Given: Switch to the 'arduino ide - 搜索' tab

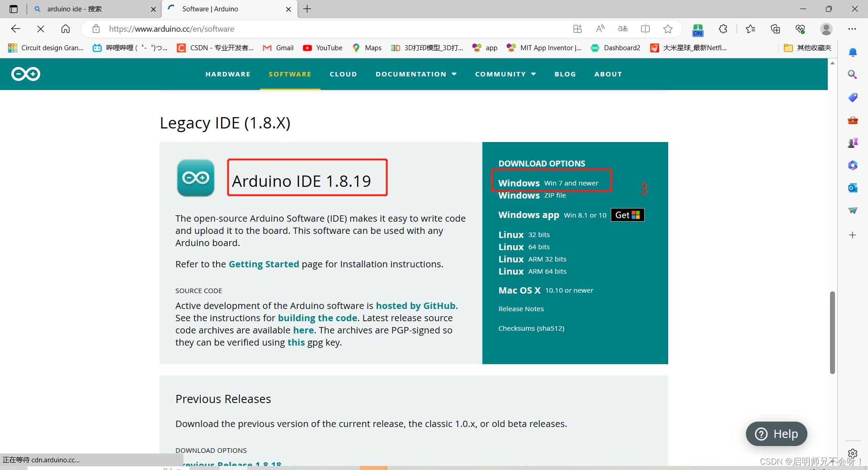Looking at the screenshot, I should pos(94,9).
